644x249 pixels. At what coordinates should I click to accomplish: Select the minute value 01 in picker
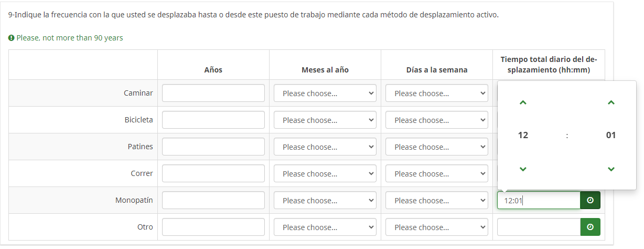tap(611, 136)
